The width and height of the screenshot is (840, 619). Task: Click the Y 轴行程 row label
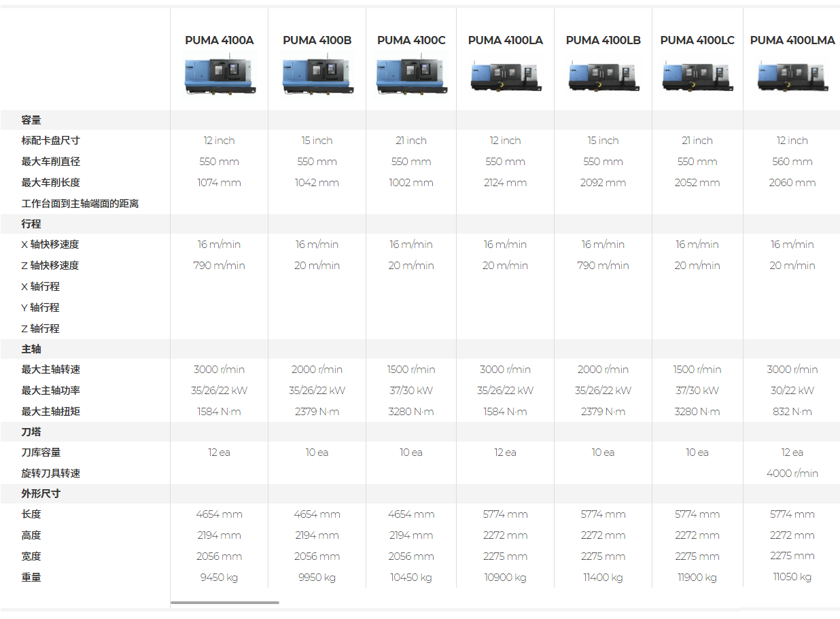tap(40, 308)
